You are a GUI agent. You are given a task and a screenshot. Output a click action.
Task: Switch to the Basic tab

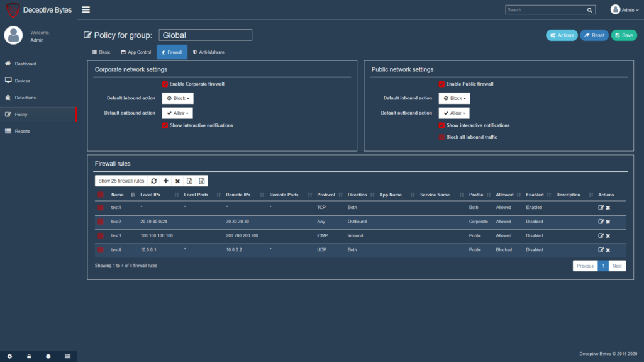coord(101,52)
